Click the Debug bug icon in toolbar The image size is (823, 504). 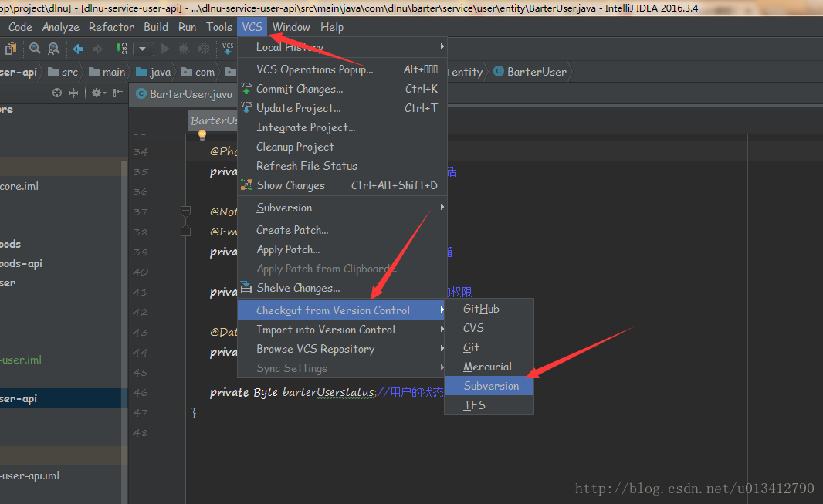pyautogui.click(x=184, y=48)
